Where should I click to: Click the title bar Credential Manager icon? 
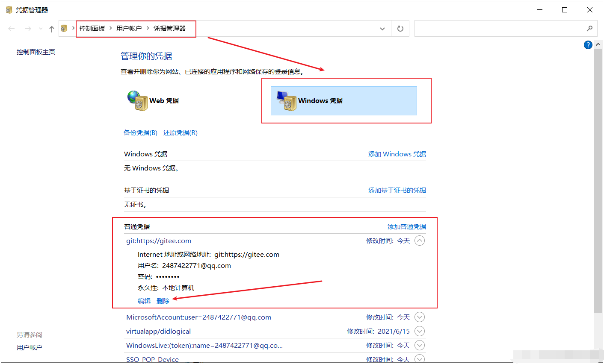click(x=9, y=10)
